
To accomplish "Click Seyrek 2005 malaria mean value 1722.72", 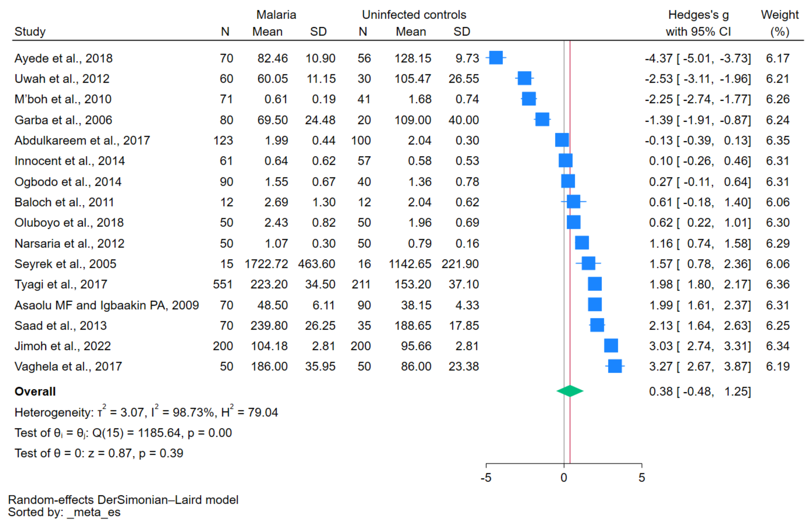I will [266, 264].
